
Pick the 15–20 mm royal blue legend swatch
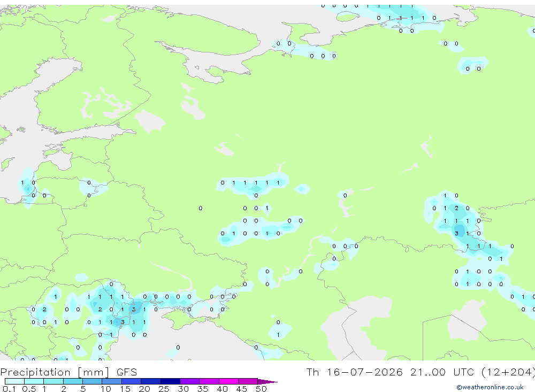(132, 381)
